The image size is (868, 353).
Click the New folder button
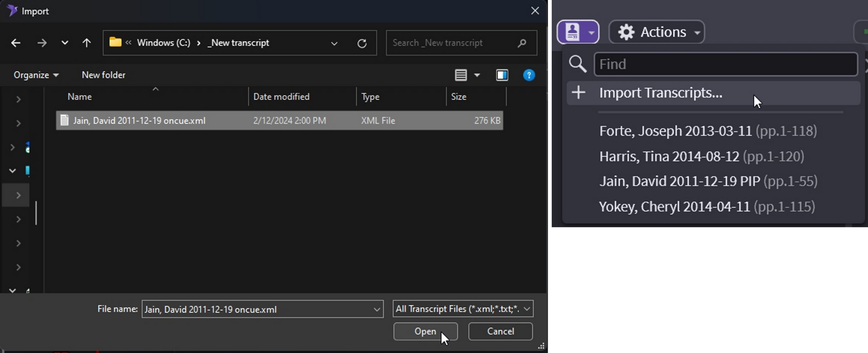[104, 75]
